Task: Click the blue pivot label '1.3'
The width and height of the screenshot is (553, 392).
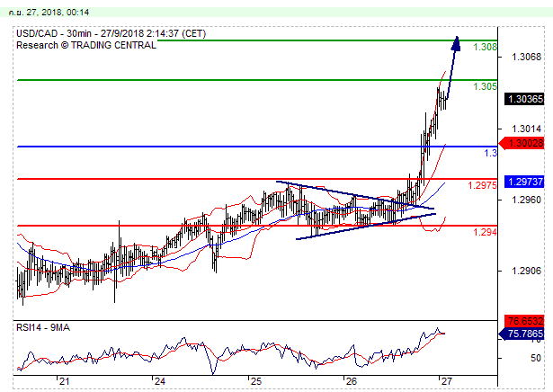Action: click(x=491, y=154)
